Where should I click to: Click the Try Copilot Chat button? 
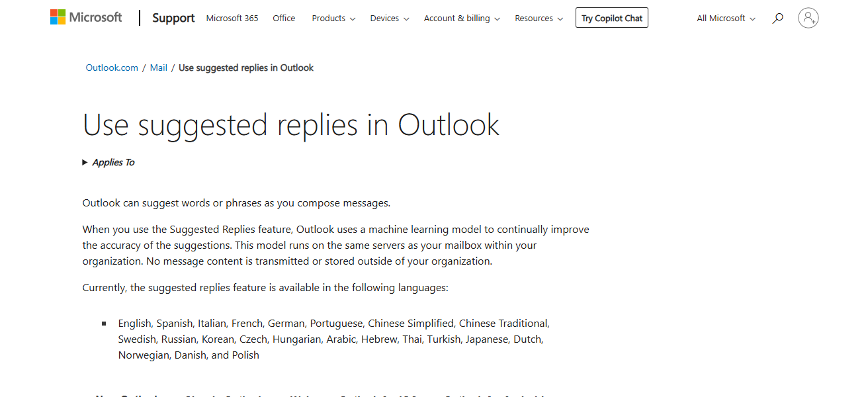pyautogui.click(x=611, y=17)
